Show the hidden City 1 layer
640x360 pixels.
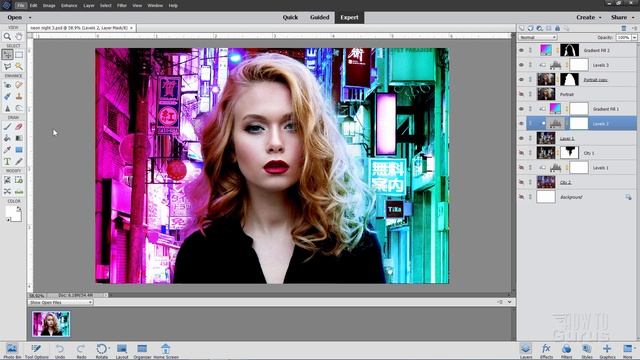pos(521,153)
